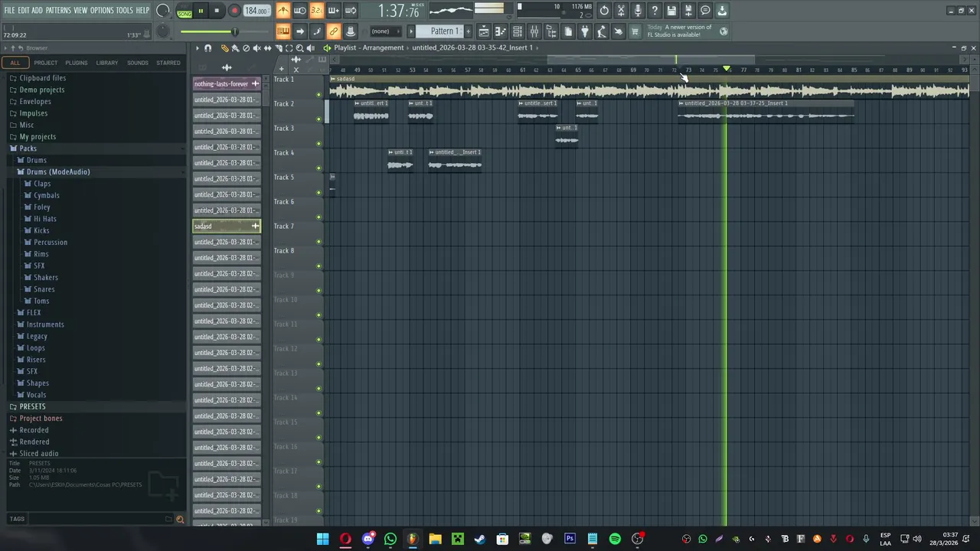980x551 pixels.
Task: Open the Piano roll view
Action: [501, 31]
